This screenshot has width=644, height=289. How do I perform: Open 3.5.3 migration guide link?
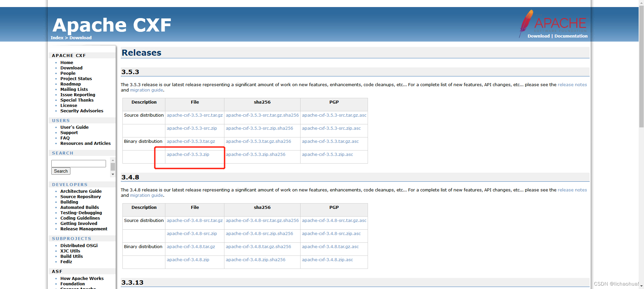pyautogui.click(x=147, y=90)
